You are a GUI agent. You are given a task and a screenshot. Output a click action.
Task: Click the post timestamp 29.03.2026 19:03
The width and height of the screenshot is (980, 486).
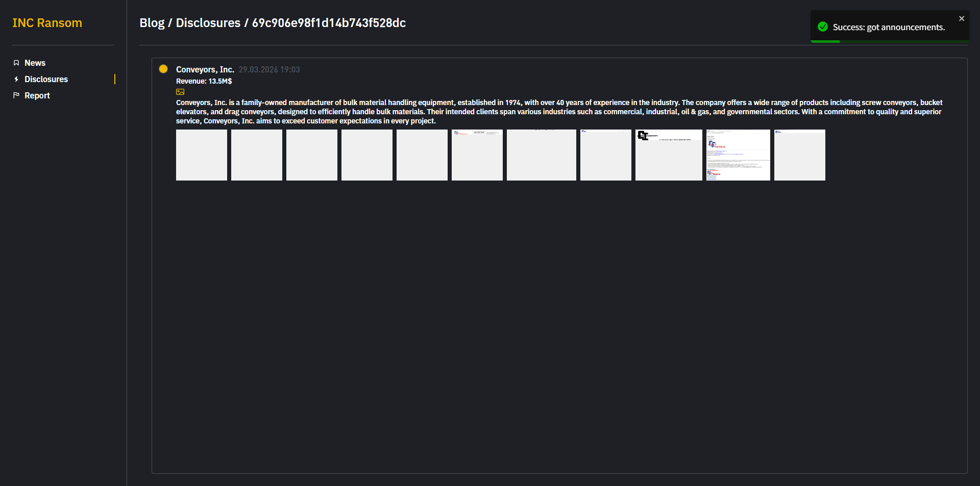tap(269, 69)
